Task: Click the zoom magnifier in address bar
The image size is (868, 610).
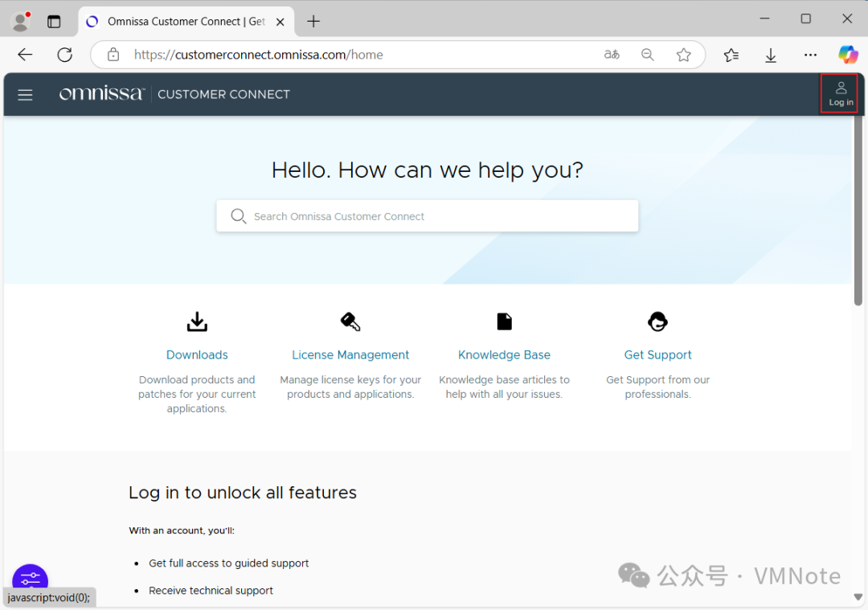Action: click(647, 54)
